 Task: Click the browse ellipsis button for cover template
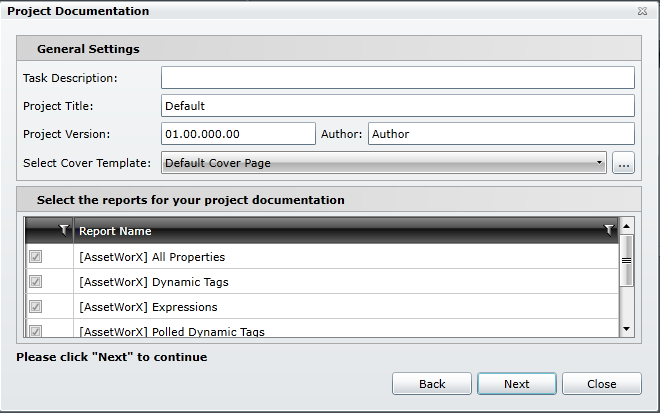623,163
